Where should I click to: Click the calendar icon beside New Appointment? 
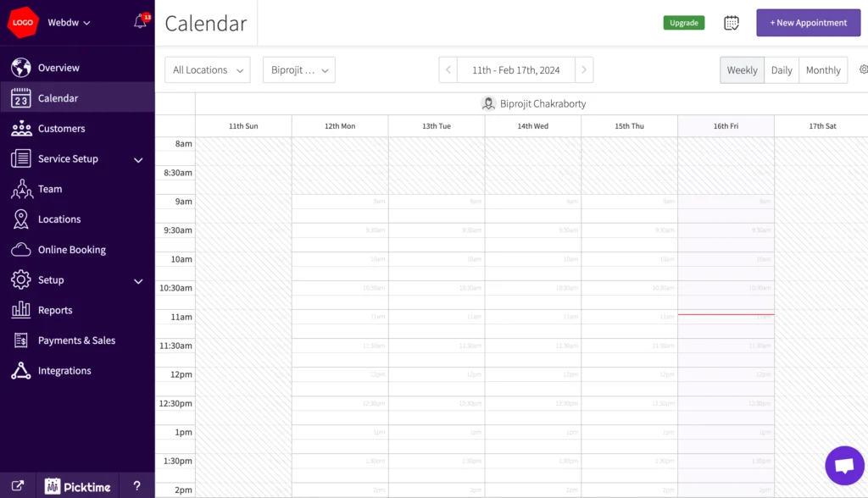731,23
